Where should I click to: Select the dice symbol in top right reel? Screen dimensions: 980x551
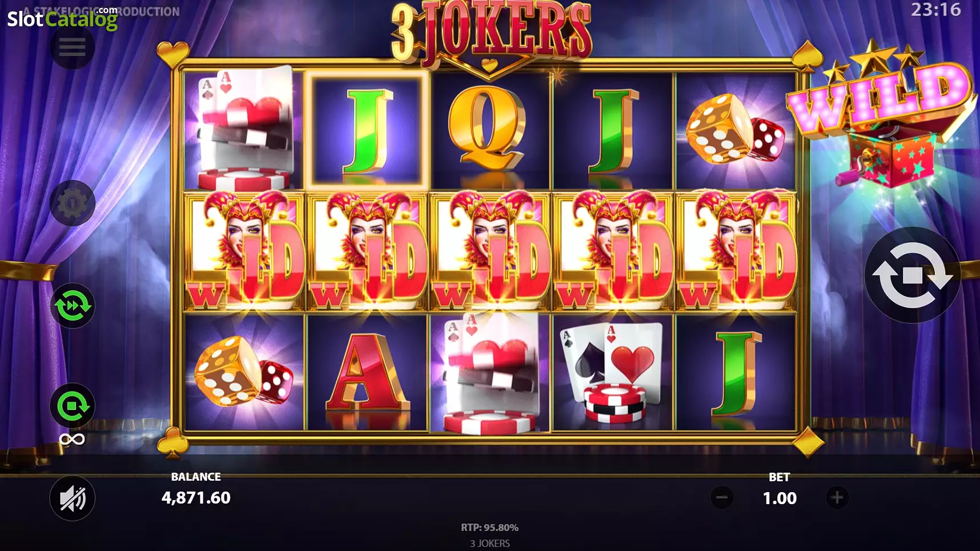tap(736, 130)
